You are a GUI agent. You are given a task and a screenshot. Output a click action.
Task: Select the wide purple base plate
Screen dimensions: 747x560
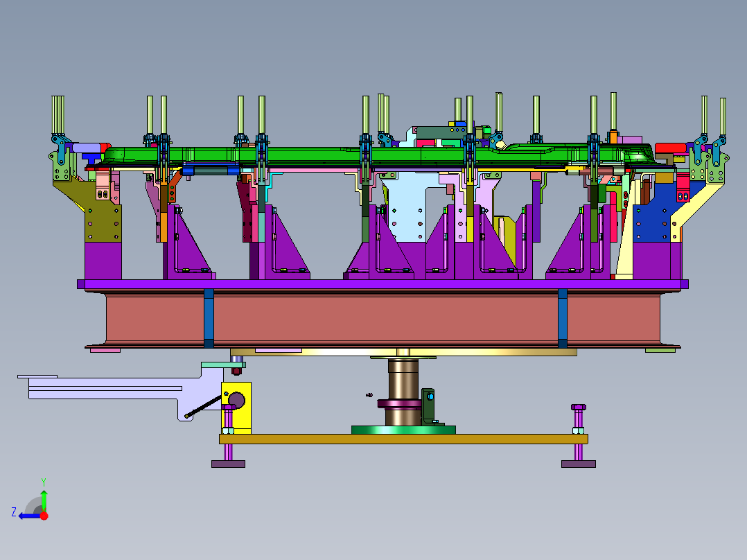pyautogui.click(x=383, y=284)
